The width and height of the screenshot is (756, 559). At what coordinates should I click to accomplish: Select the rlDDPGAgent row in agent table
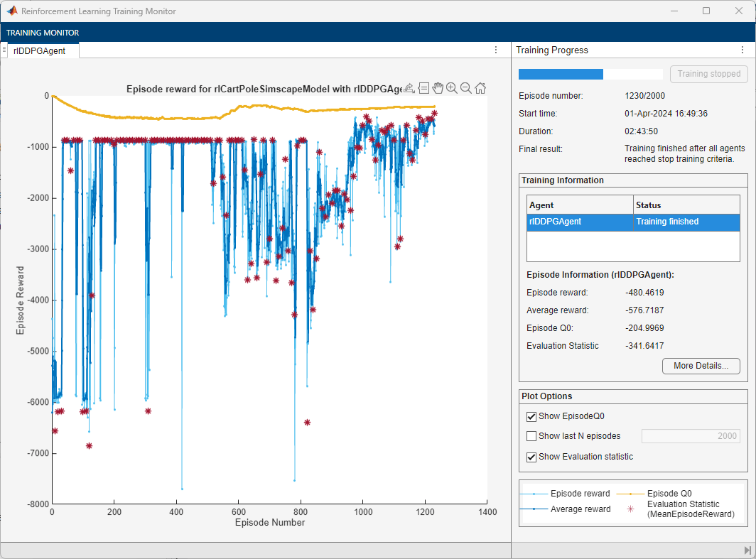632,222
